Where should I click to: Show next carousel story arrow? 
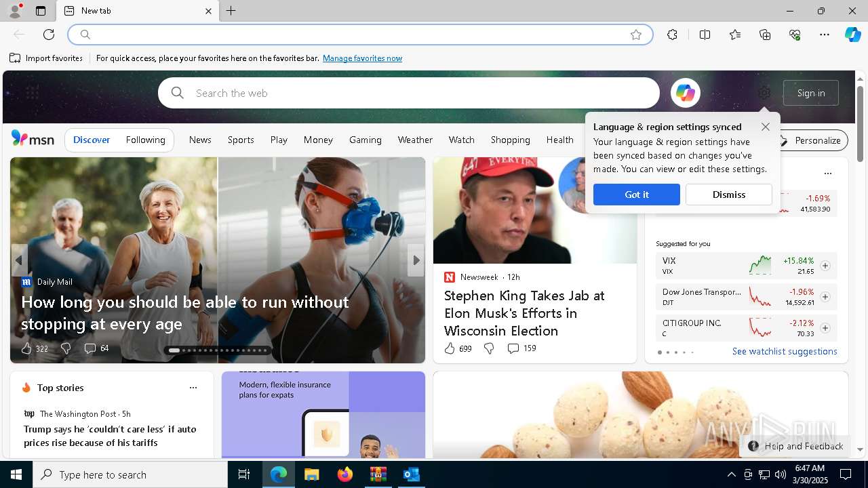point(416,260)
